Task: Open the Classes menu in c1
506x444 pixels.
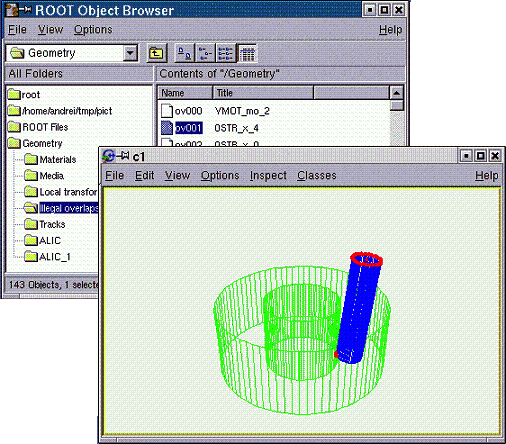Action: coord(317,175)
